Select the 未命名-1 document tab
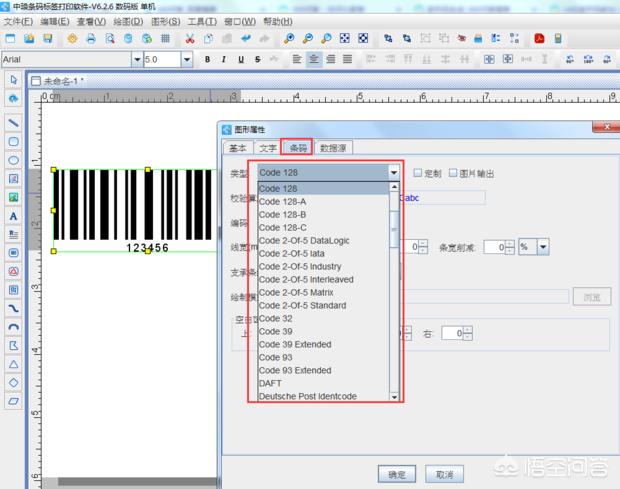The image size is (620, 489). [x=58, y=81]
